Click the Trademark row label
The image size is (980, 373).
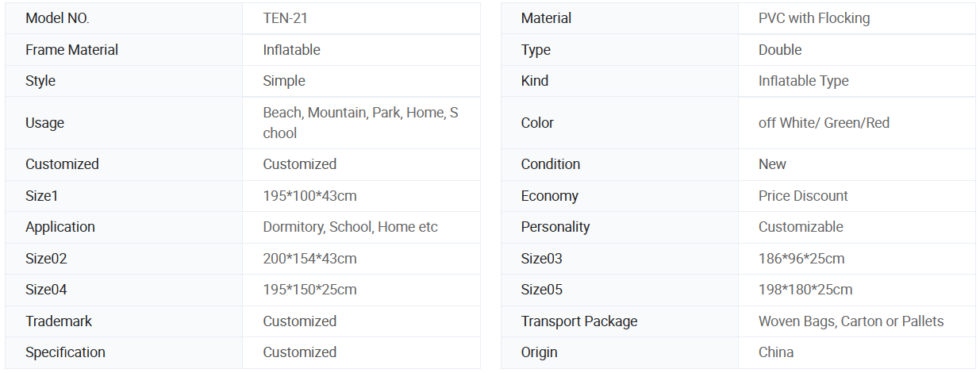59,321
